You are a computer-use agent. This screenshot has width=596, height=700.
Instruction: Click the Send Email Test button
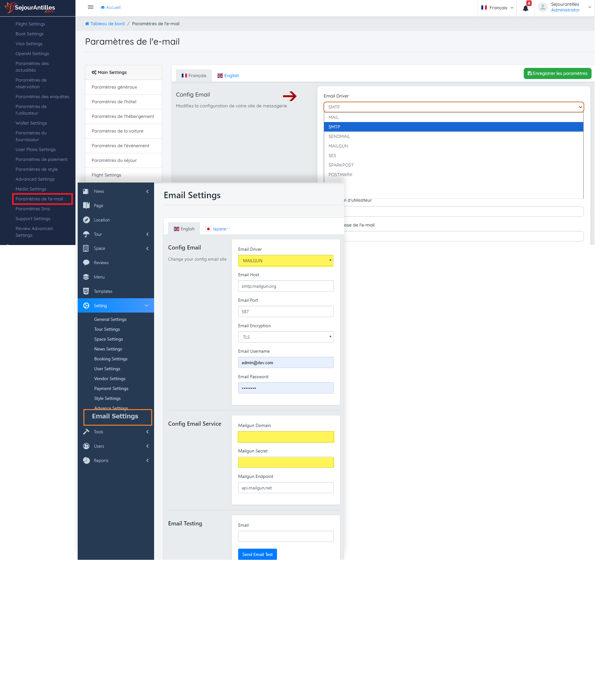257,554
